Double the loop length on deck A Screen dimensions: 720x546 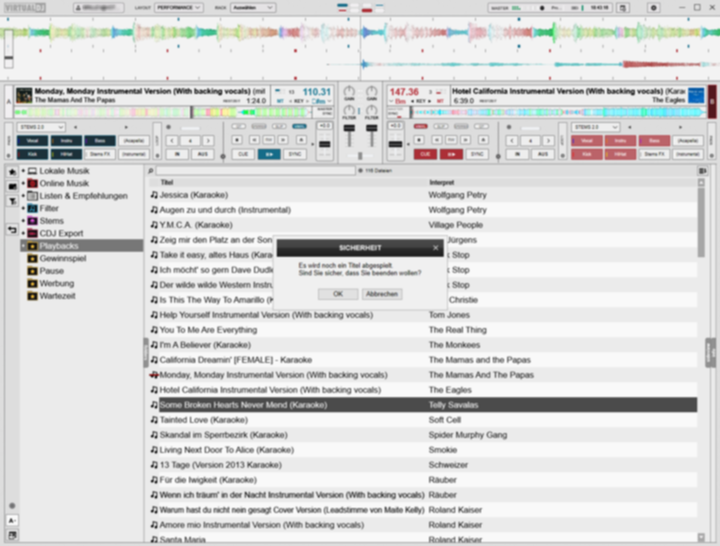click(208, 141)
